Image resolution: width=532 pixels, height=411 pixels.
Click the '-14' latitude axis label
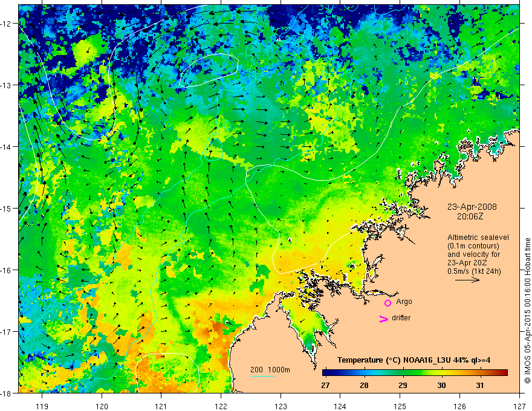[x=7, y=147]
